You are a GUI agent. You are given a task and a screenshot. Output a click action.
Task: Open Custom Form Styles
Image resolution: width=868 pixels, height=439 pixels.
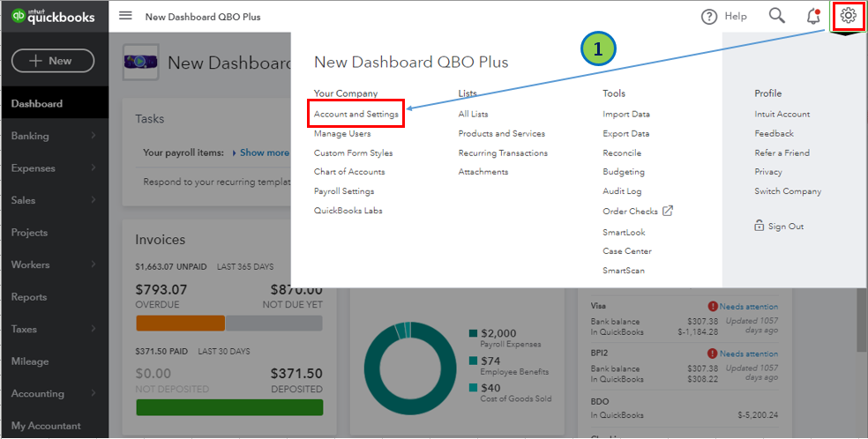point(353,153)
